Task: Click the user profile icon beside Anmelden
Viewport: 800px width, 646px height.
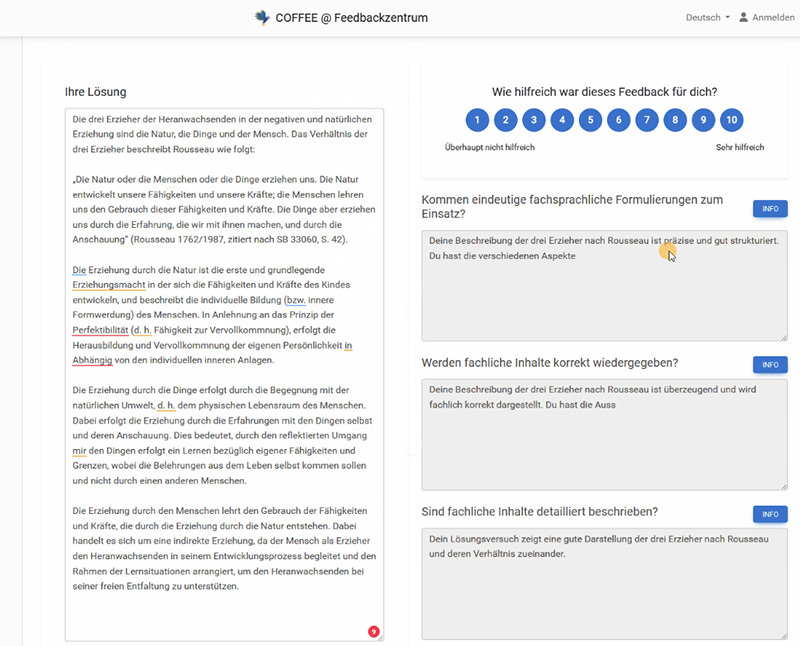Action: tap(743, 17)
